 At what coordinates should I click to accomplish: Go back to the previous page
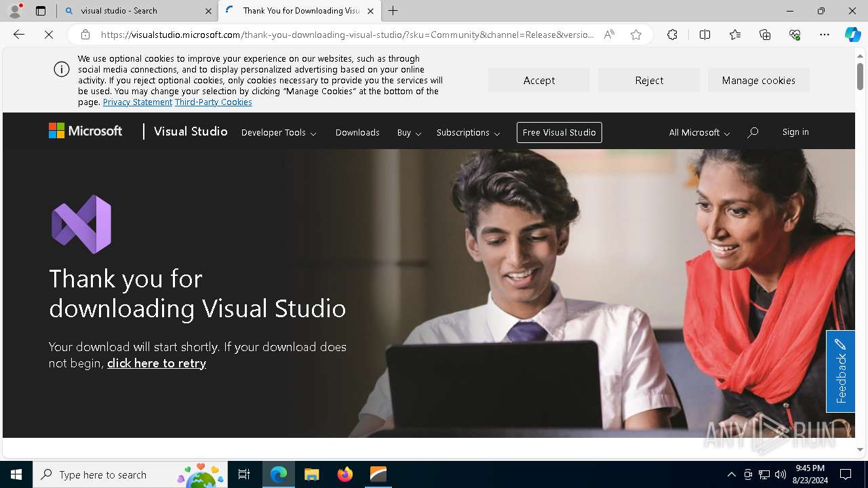[19, 35]
